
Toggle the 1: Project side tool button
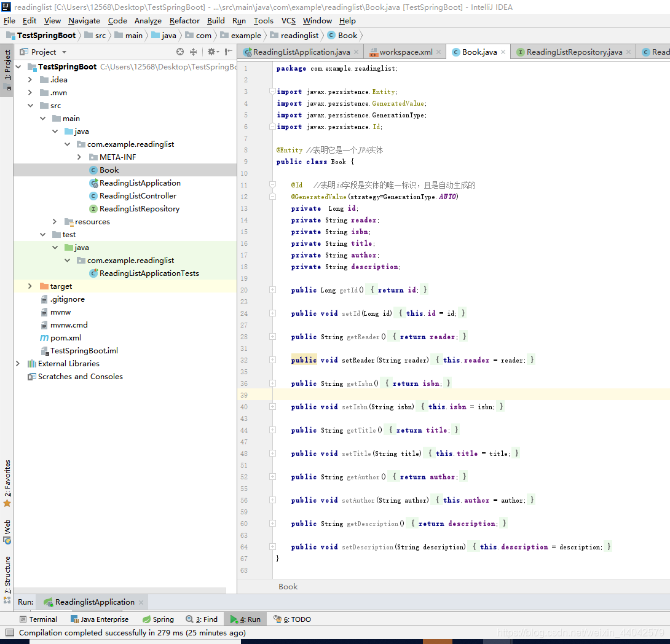[x=7, y=69]
